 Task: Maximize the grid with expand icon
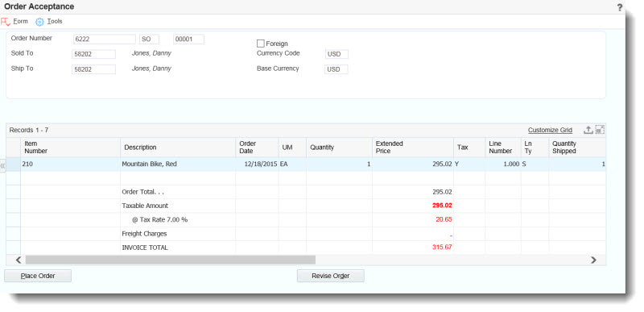[600, 130]
